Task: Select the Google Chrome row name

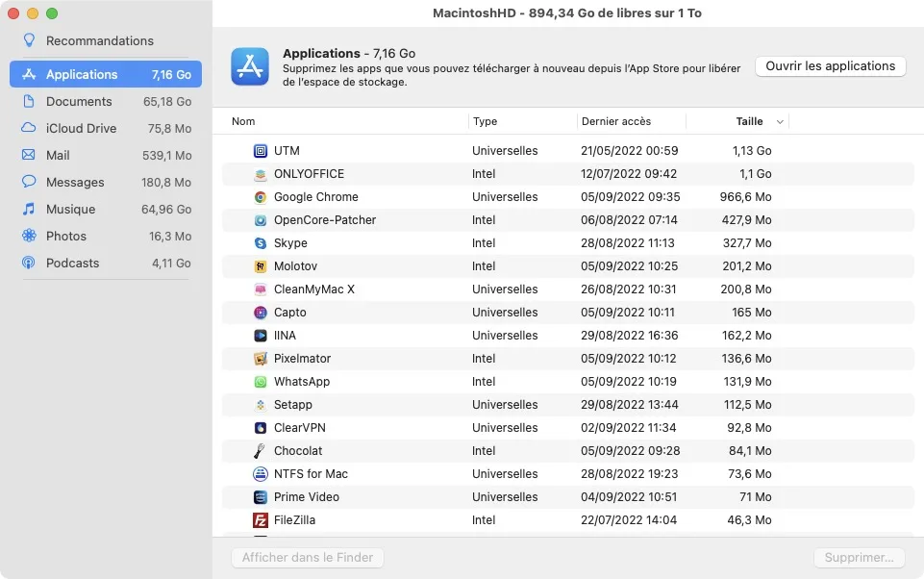Action: point(316,197)
